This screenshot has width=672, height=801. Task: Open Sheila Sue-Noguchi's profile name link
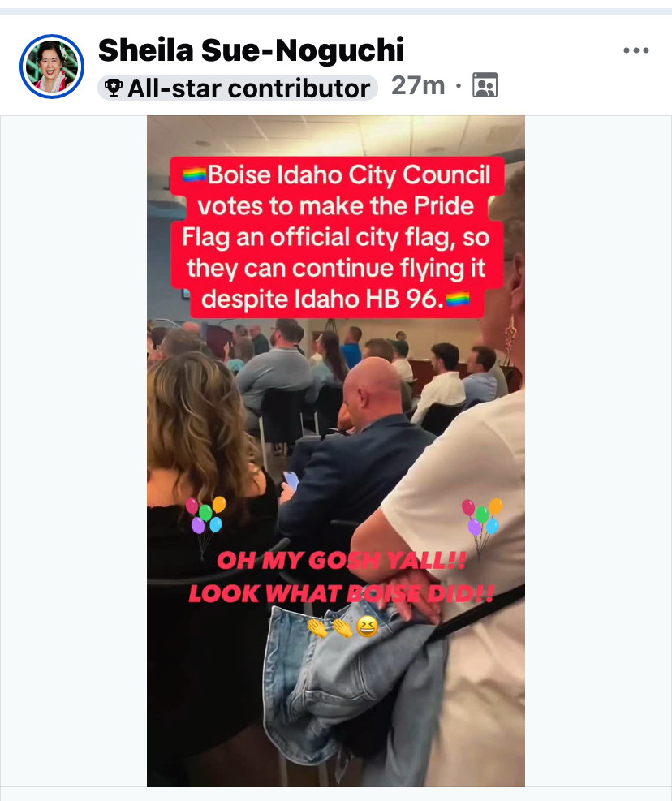(251, 50)
